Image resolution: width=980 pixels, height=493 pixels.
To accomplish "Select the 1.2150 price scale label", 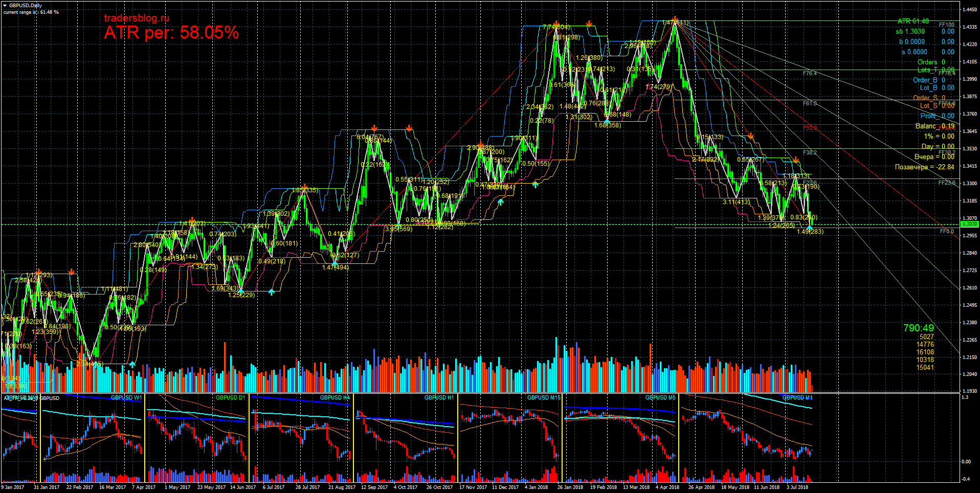I will tap(970, 357).
